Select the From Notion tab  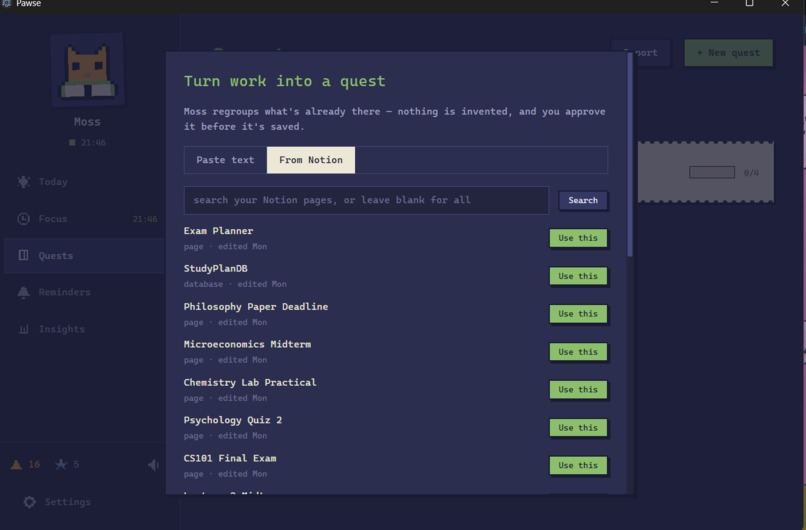click(x=310, y=160)
